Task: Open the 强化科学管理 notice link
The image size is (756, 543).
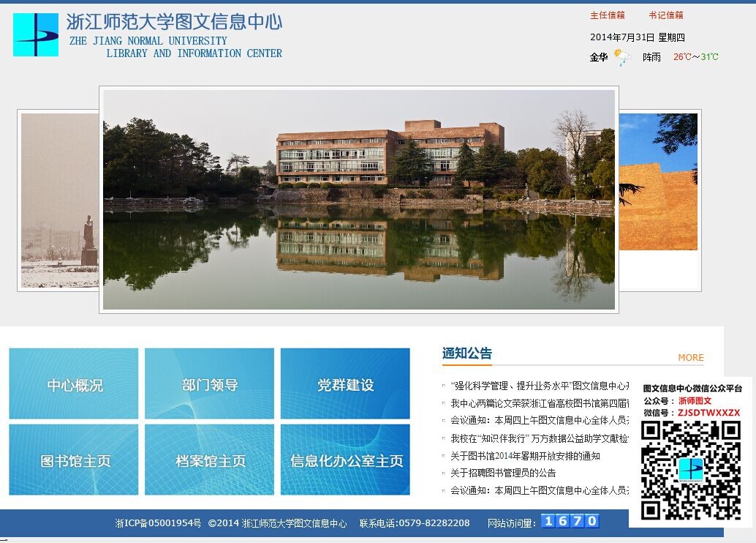Action: [537, 386]
